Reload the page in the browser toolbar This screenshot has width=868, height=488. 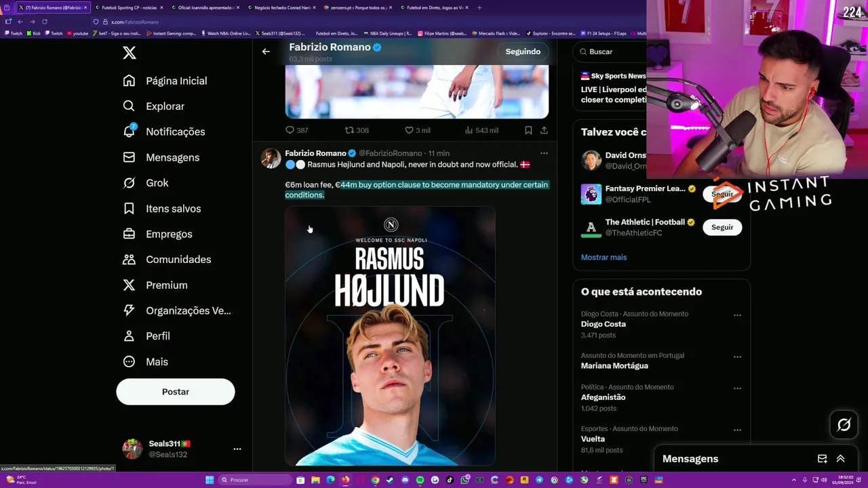(45, 22)
